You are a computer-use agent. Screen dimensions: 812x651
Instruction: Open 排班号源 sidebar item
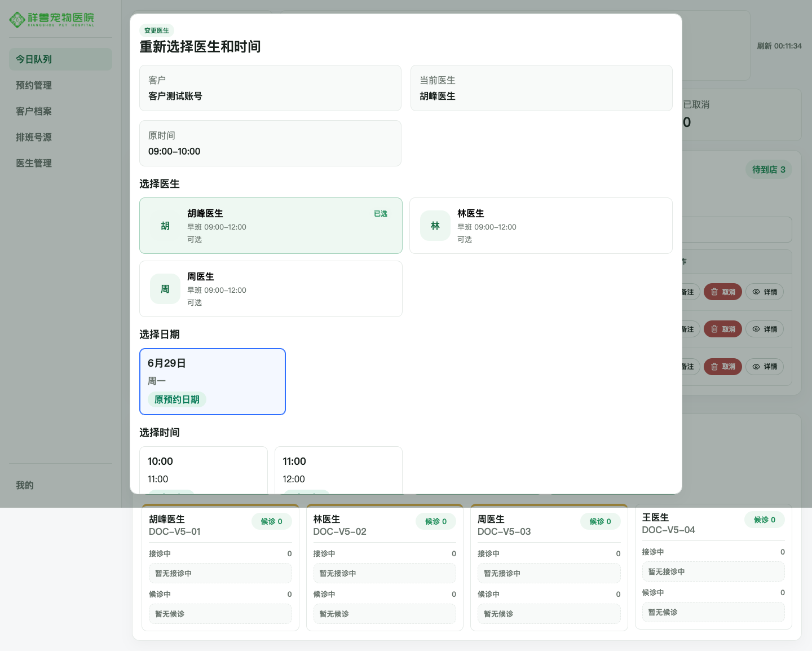tap(60, 137)
